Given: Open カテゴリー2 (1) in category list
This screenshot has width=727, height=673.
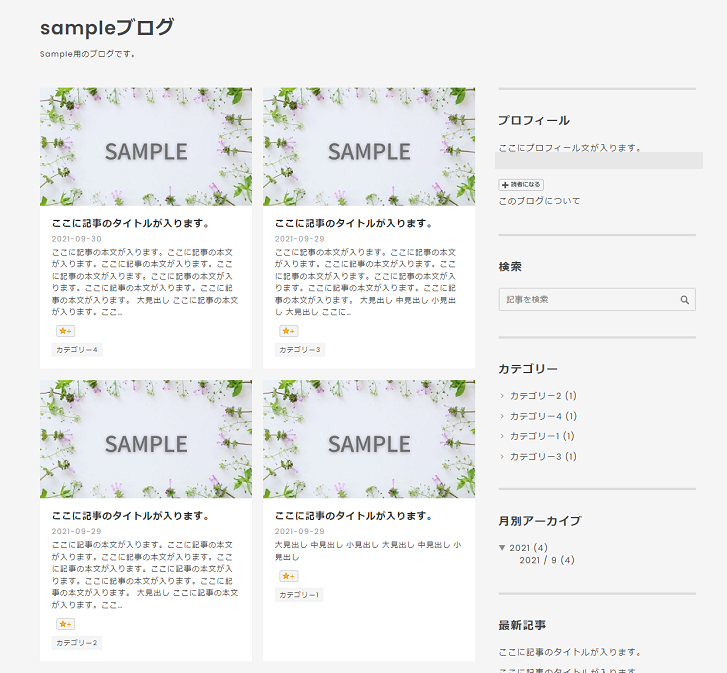Looking at the screenshot, I should [x=543, y=396].
